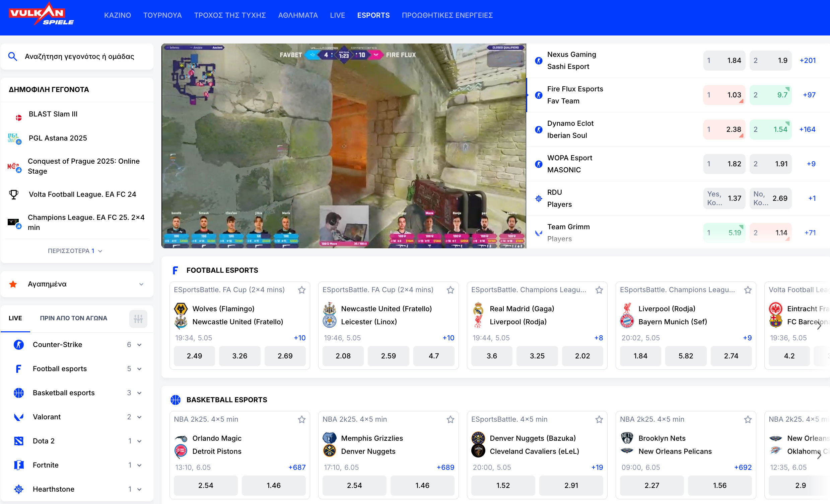Select Fire Flux Esports odds 1.03
This screenshot has height=504, width=830.
(724, 95)
